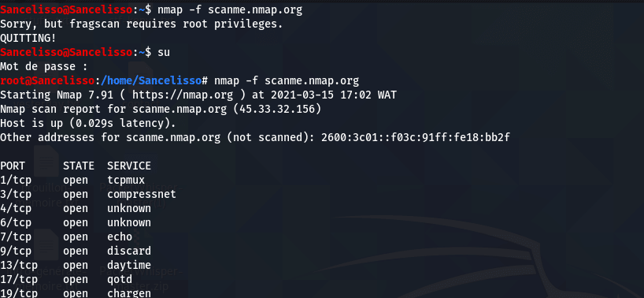The image size is (644, 298).
Task: Select the IPv6 address starting with 2600:3c01
Action: 416,138
